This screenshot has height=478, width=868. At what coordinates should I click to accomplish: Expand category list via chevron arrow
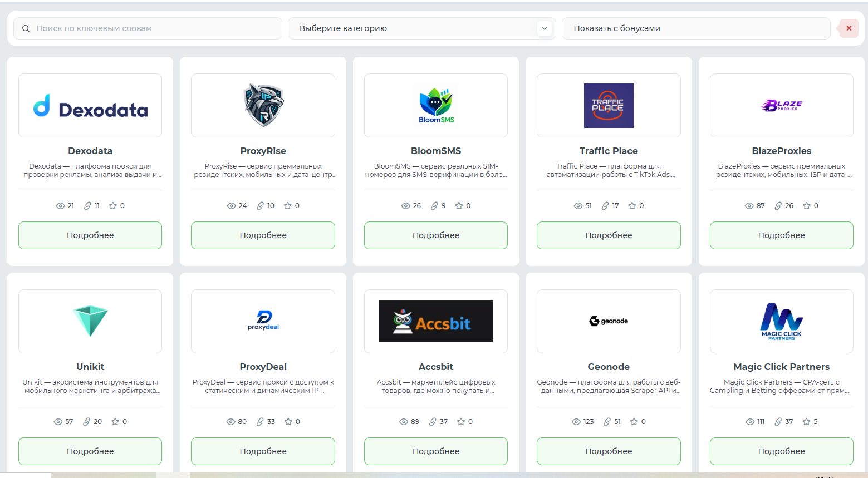[545, 28]
